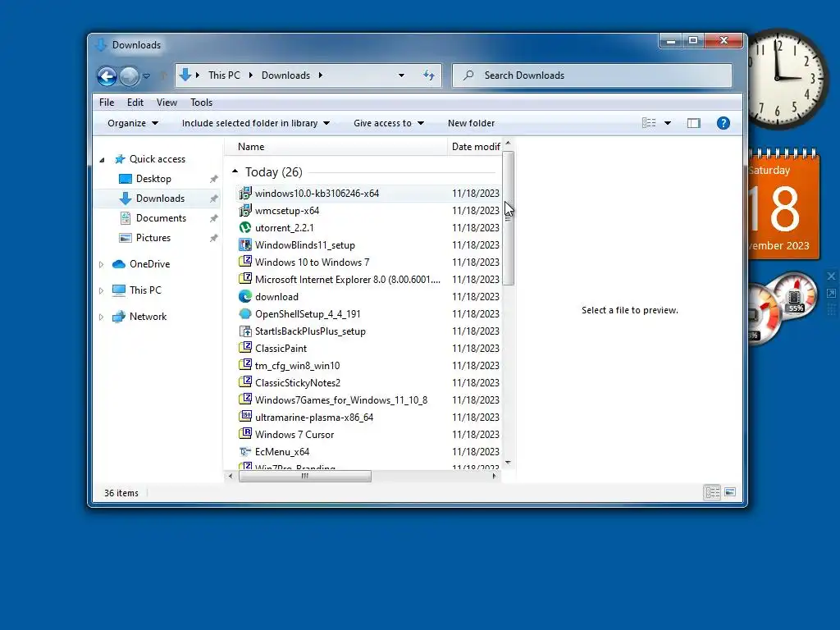
Task: Select the StartIsBackPlusPlus_setup icon
Action: click(244, 331)
